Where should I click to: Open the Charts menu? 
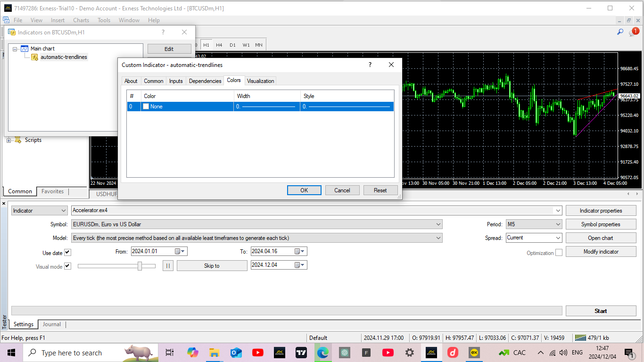[81, 20]
